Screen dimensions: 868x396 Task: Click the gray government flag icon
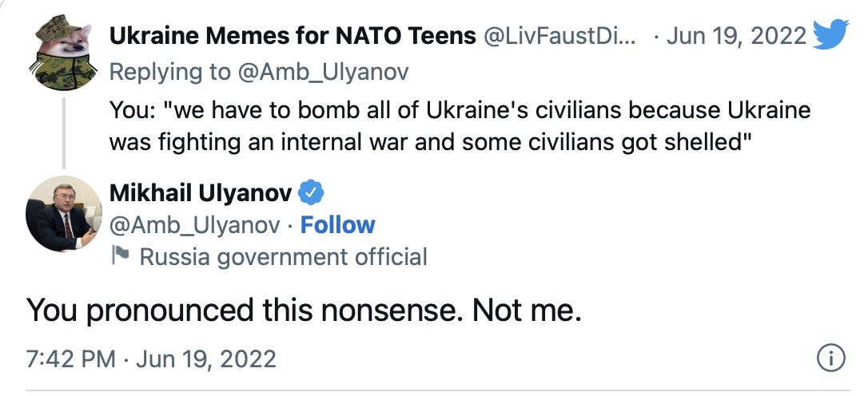click(121, 256)
